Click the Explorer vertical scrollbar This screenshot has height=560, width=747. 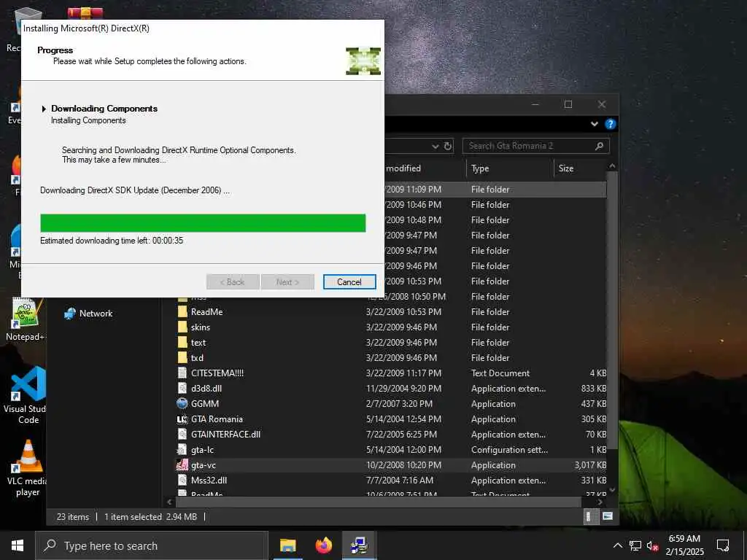pos(612,309)
